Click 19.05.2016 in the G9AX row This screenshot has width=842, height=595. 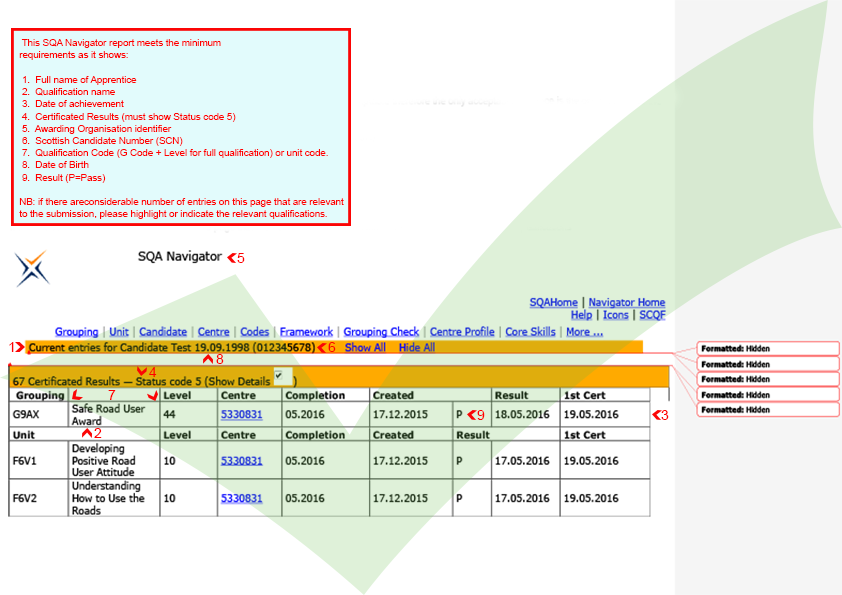[591, 415]
